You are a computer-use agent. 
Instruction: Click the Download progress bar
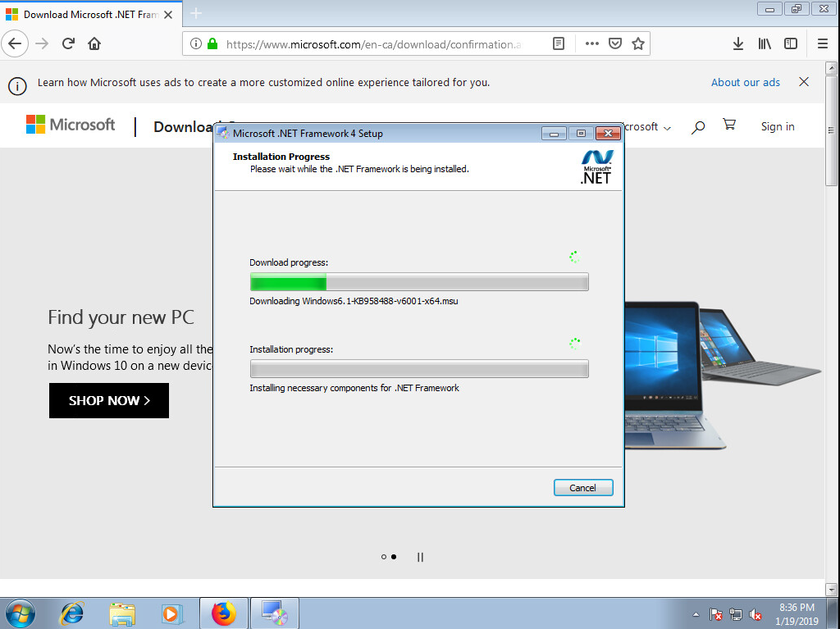tap(419, 282)
